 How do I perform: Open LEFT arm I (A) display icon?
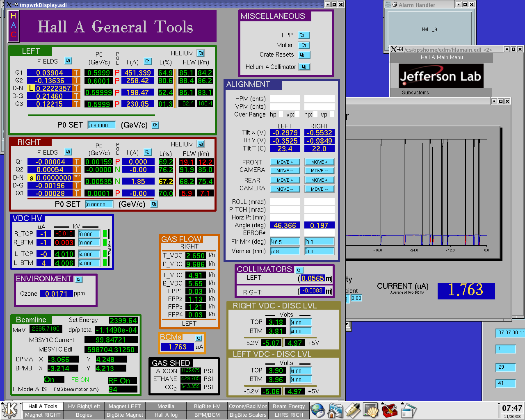click(x=148, y=62)
